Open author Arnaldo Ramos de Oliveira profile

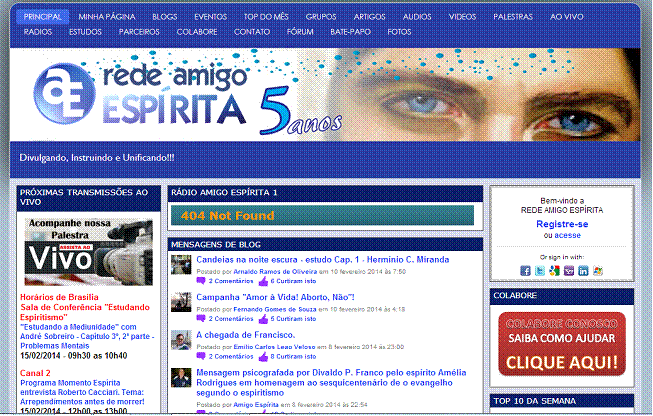pos(275,272)
